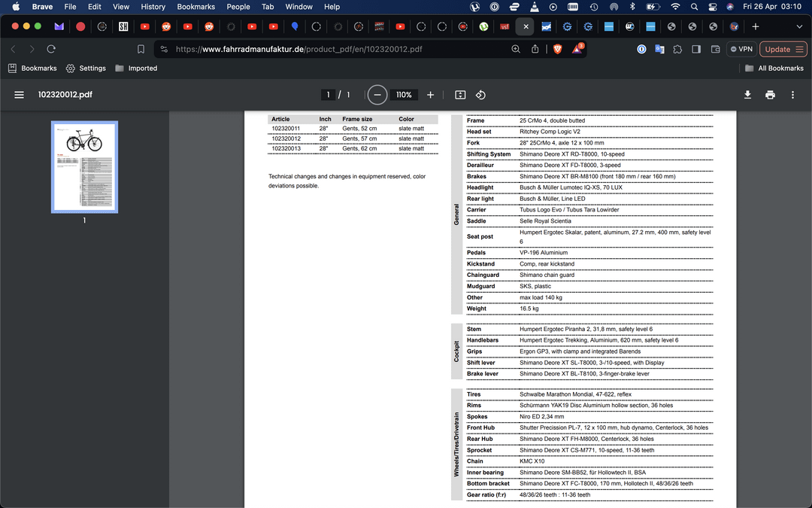Viewport: 812px width, 508px height.
Task: Open the Bluetooth status menu
Action: [632, 7]
